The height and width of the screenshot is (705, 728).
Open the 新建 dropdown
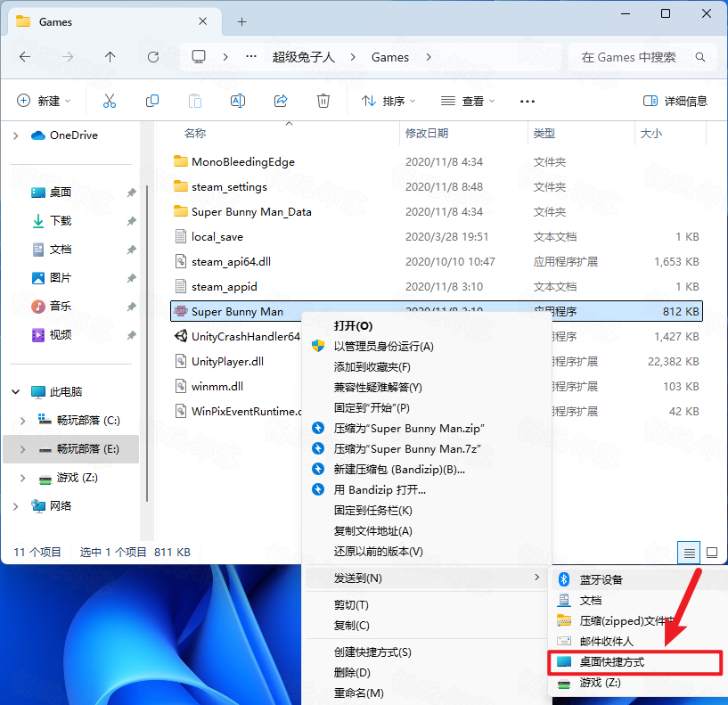click(x=44, y=101)
